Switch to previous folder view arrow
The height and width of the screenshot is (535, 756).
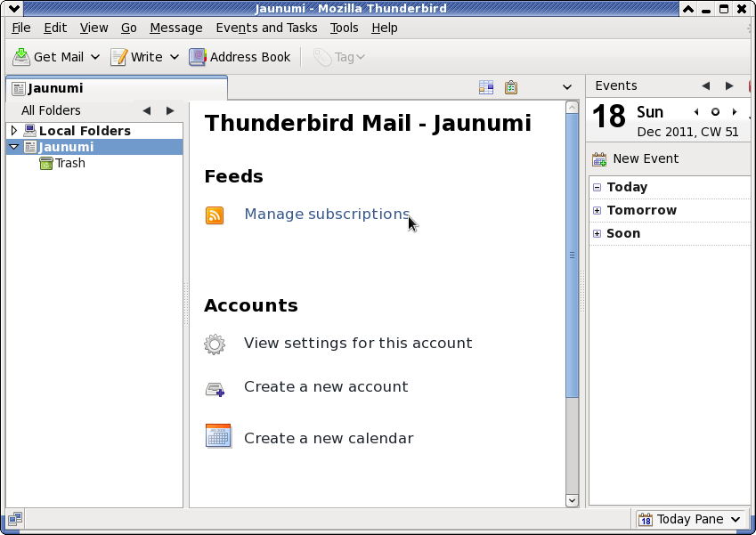[147, 111]
